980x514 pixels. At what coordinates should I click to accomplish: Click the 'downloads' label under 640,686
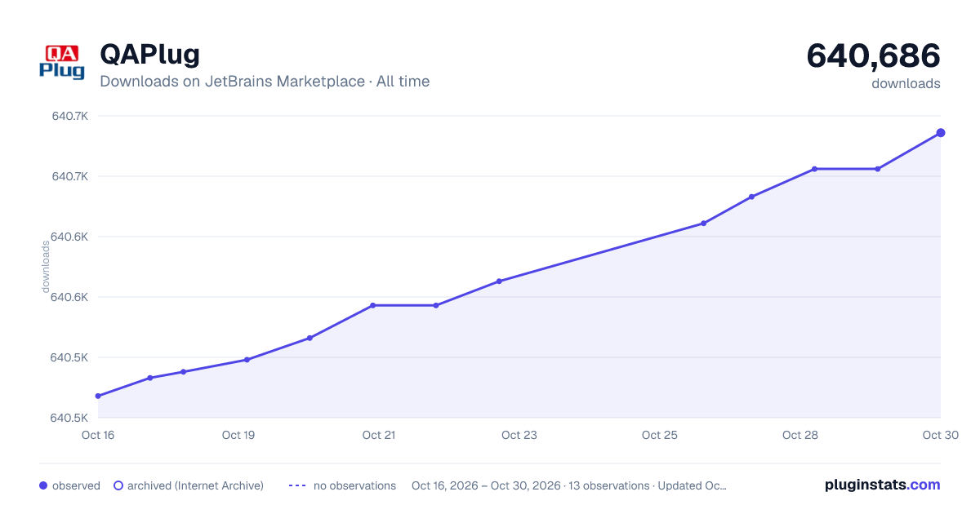click(x=906, y=83)
